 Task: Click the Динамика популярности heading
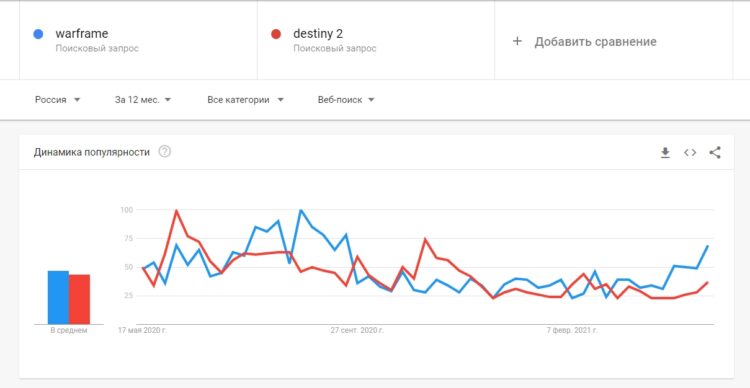[x=92, y=152]
